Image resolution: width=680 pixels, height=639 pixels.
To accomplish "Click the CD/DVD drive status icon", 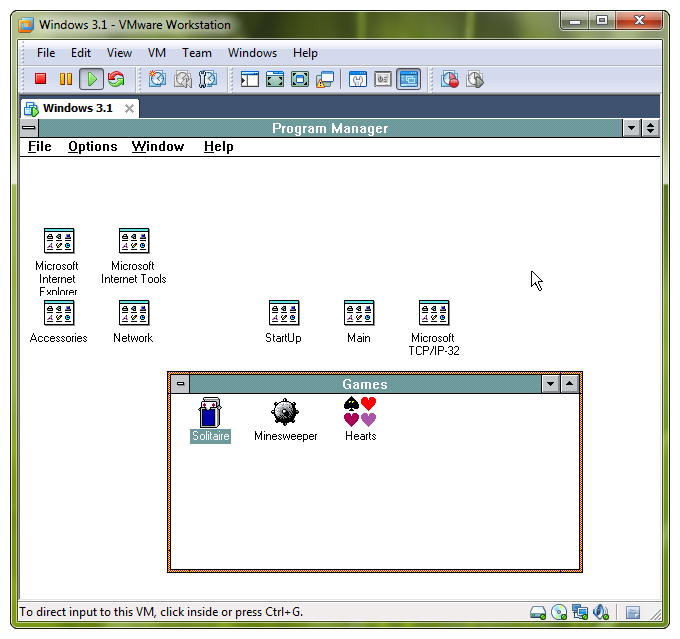I will (x=559, y=612).
